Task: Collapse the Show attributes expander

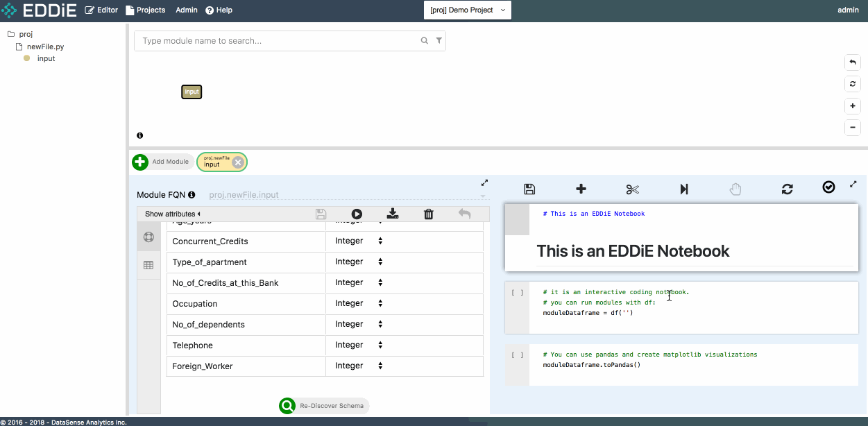Action: tap(173, 214)
